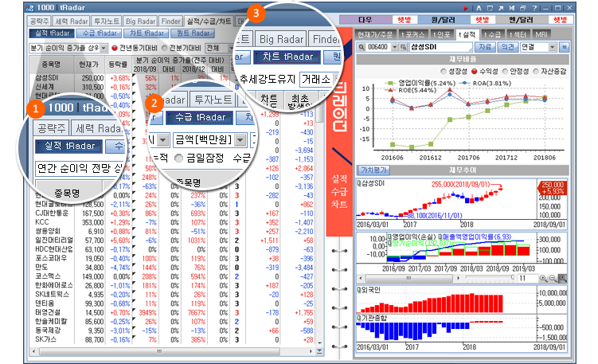Click Q icon next to 영업이익(손실) legend
This screenshot has width=598, height=364.
[389, 237]
